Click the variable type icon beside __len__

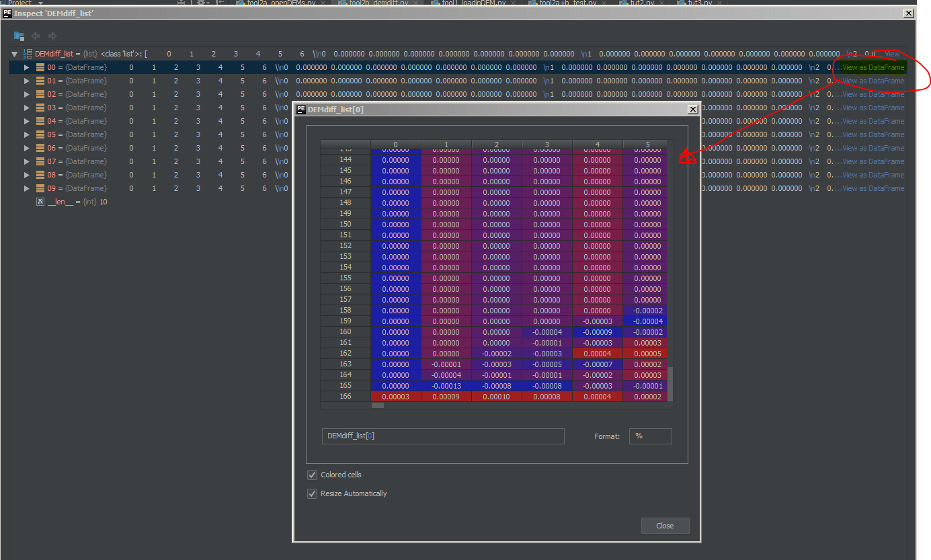tap(40, 202)
